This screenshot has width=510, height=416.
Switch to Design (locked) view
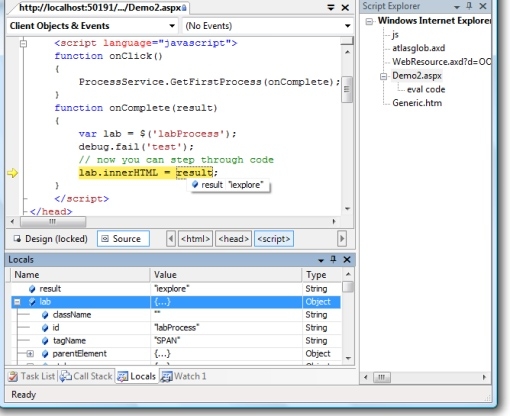(x=51, y=239)
